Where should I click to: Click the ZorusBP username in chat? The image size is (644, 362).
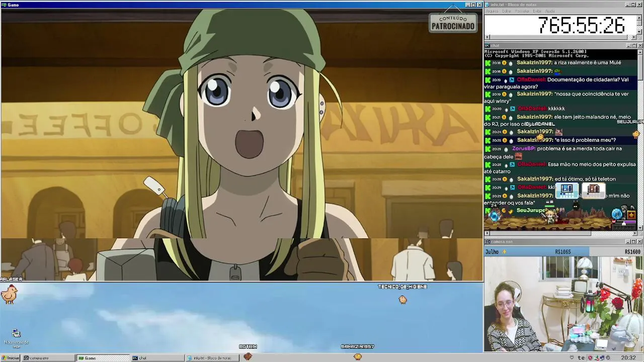pos(524,149)
